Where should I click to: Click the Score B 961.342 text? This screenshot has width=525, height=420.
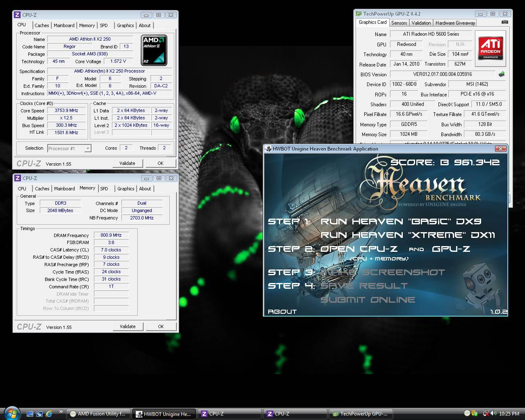click(x=445, y=162)
